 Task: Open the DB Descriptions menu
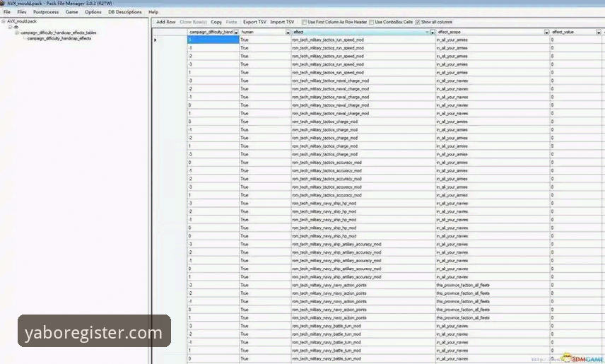[x=125, y=12]
